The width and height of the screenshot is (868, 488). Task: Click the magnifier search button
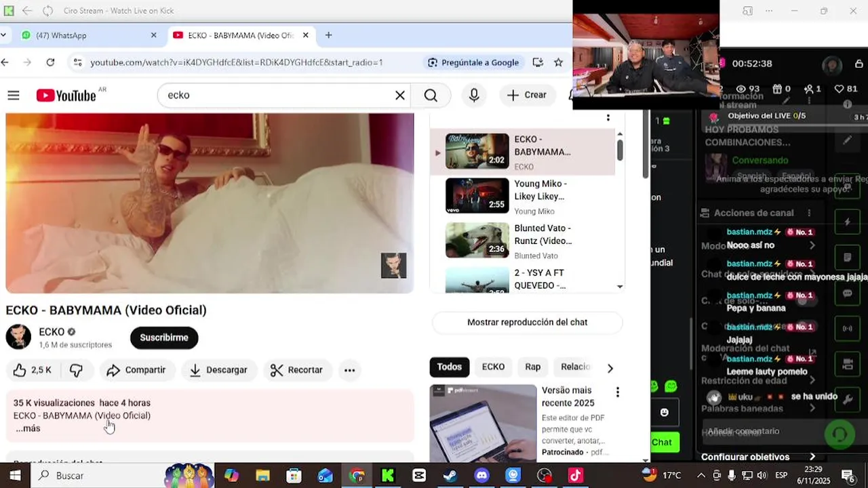click(x=431, y=96)
